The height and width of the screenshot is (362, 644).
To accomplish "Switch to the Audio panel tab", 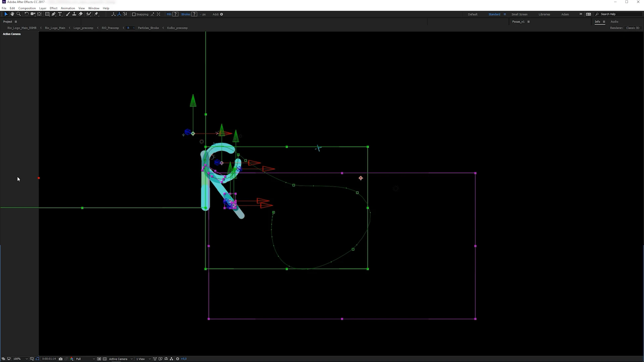I will point(614,21).
